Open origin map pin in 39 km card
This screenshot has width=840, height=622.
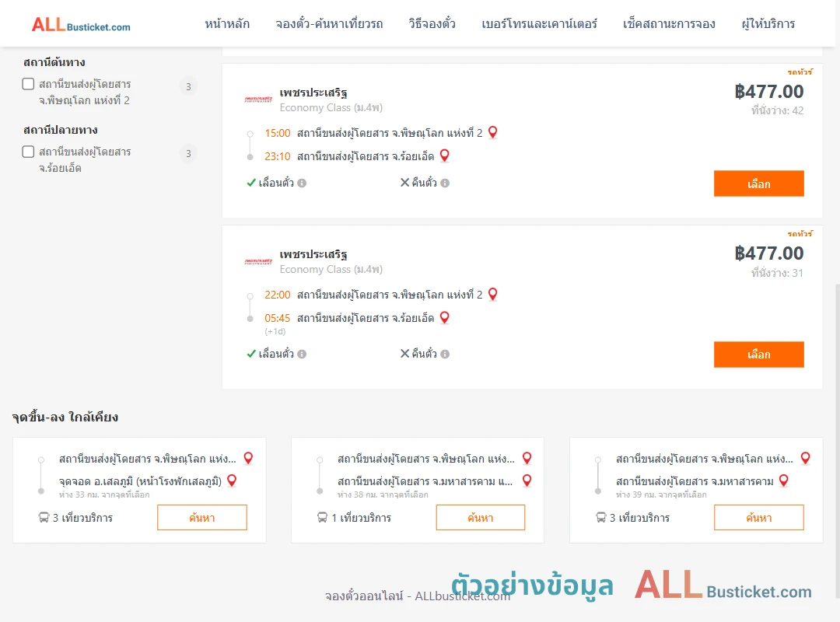(805, 458)
